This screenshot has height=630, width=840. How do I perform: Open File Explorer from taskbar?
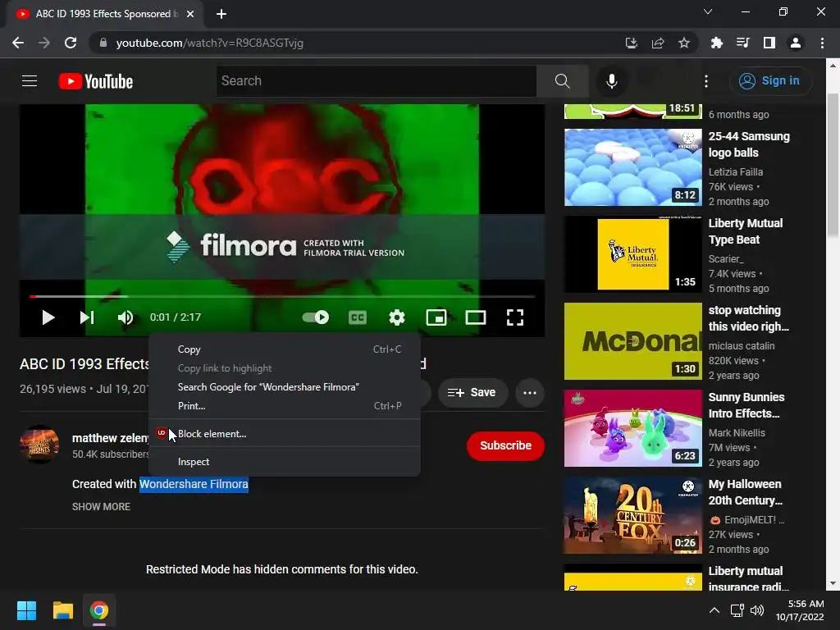[62, 610]
